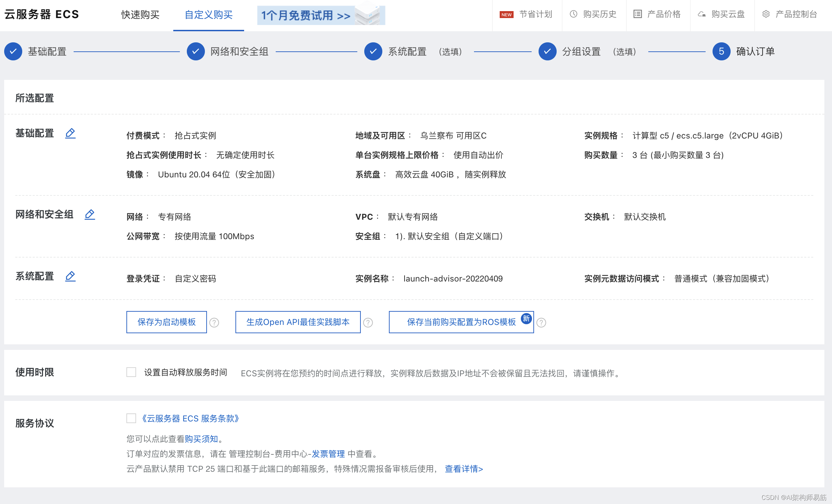Go to 基础配置 step label
This screenshot has height=504, width=832.
[47, 51]
